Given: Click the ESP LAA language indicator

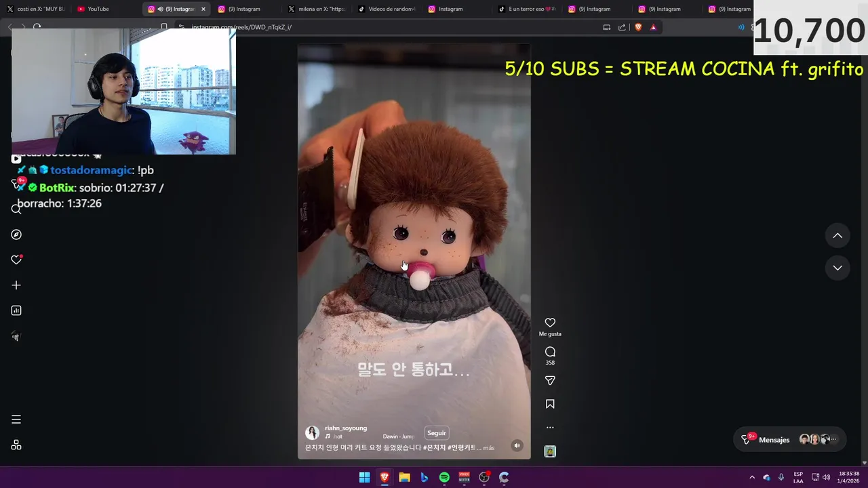Looking at the screenshot, I should (x=798, y=477).
